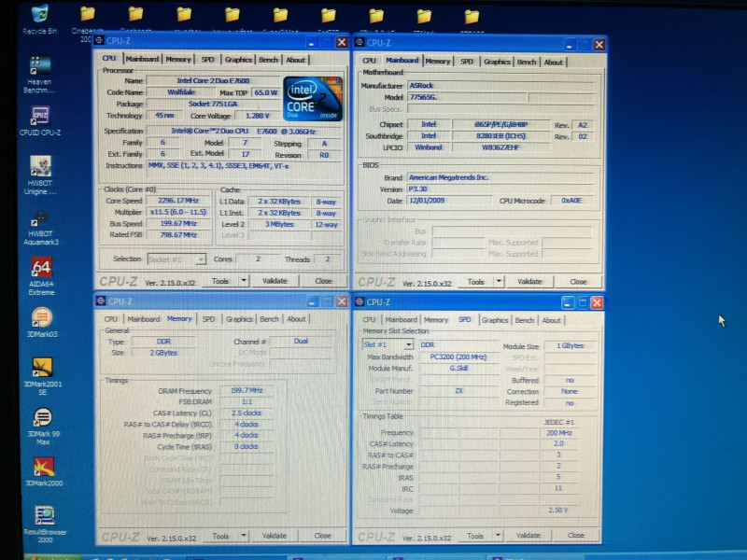
Task: Click DRAM Frequency value 199.7 MHz
Action: pos(247,390)
